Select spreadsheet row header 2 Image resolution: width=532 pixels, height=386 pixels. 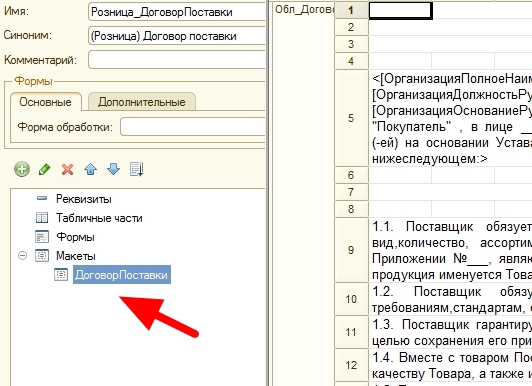tap(351, 27)
